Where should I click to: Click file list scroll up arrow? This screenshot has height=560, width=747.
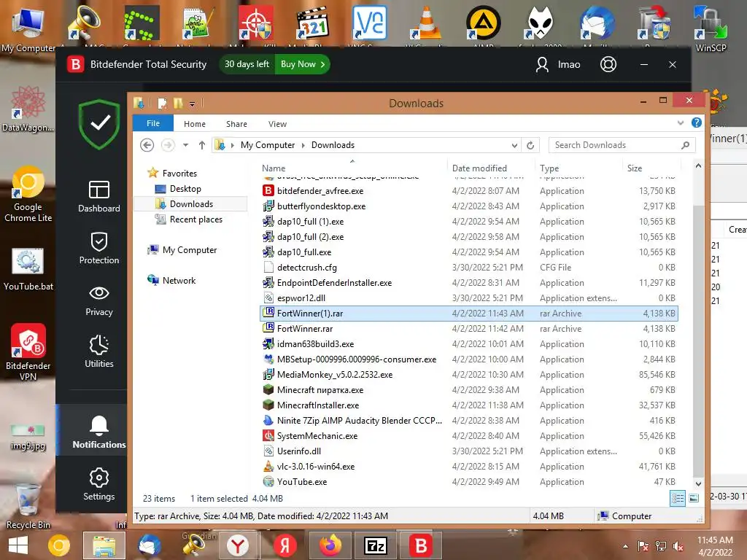(698, 166)
